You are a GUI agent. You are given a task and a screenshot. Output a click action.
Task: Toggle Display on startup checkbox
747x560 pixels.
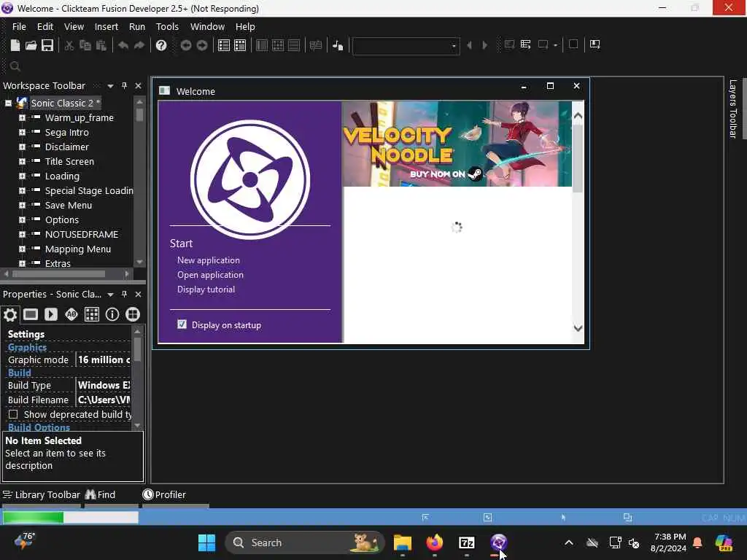click(182, 324)
